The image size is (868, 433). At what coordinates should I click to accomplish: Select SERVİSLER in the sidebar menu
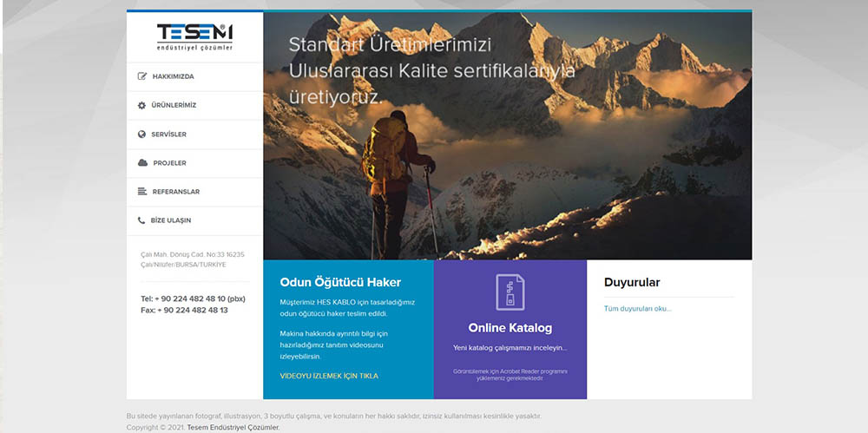pos(168,134)
